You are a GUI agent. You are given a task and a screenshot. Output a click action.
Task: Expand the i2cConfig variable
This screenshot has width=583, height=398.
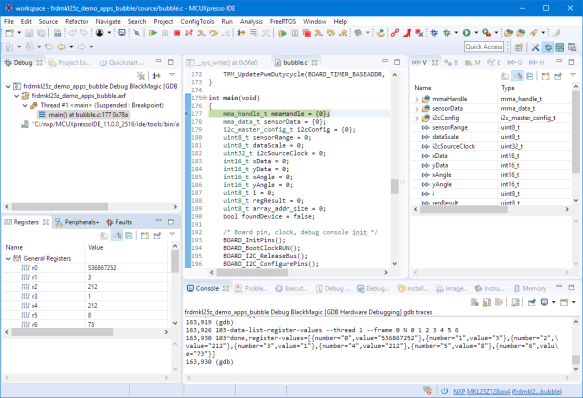click(417, 118)
